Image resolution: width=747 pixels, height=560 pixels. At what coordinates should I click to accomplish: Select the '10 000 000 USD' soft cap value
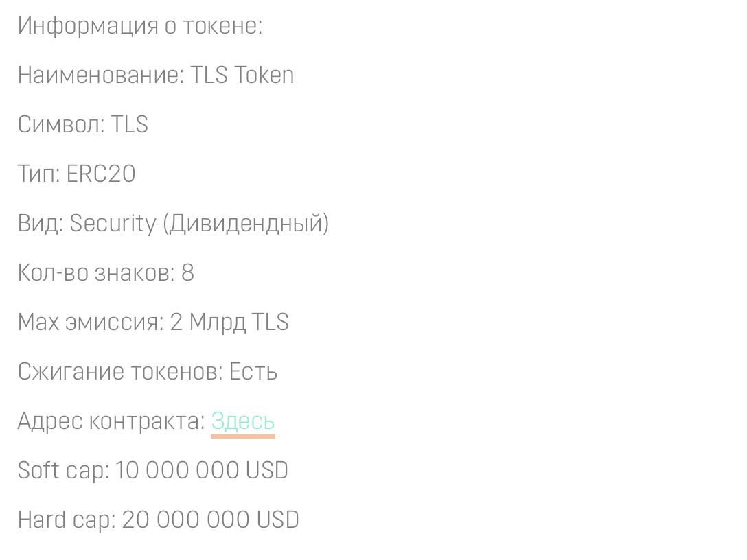(202, 471)
